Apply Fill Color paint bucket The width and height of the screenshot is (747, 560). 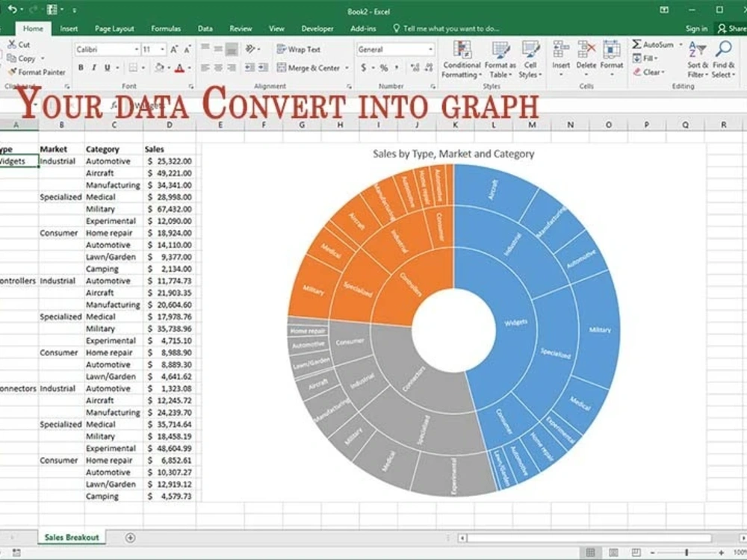tap(160, 68)
